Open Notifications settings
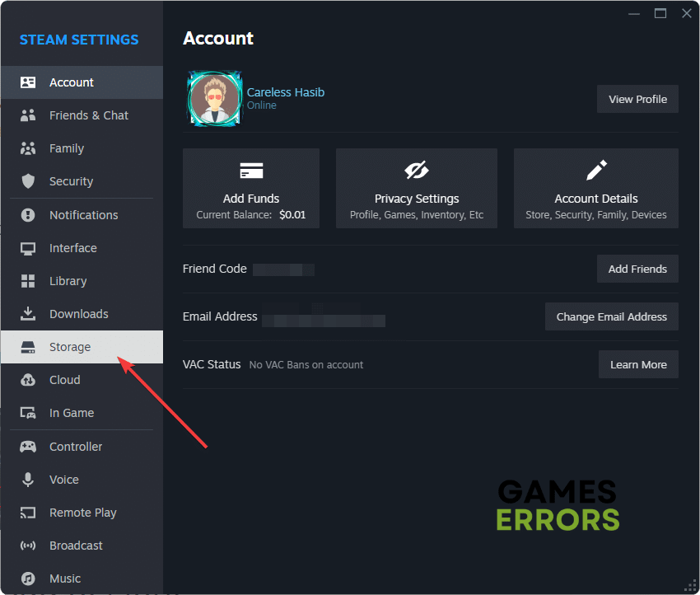This screenshot has height=595, width=700. click(x=82, y=215)
